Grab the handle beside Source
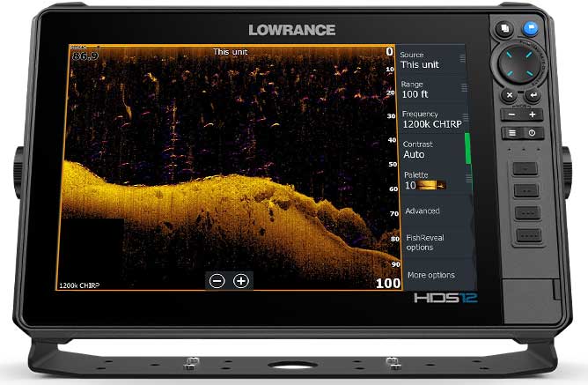This screenshot has width=588, height=385. 462,58
